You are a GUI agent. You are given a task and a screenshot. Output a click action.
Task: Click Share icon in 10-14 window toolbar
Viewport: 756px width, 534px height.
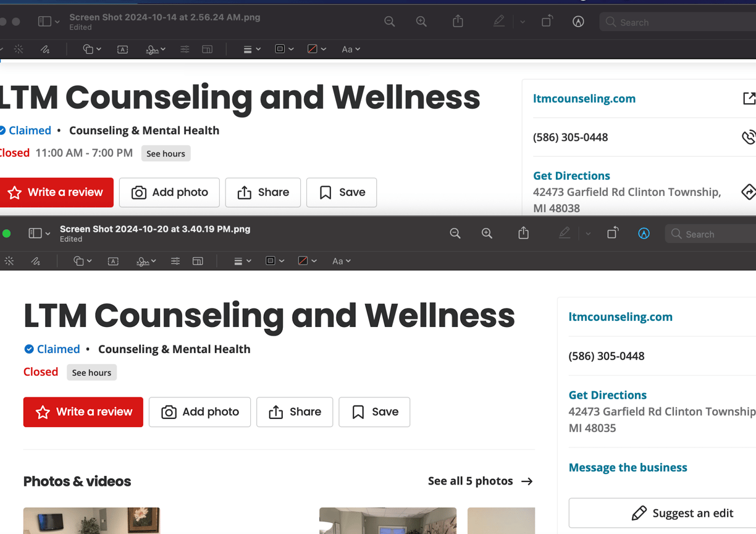pyautogui.click(x=458, y=21)
